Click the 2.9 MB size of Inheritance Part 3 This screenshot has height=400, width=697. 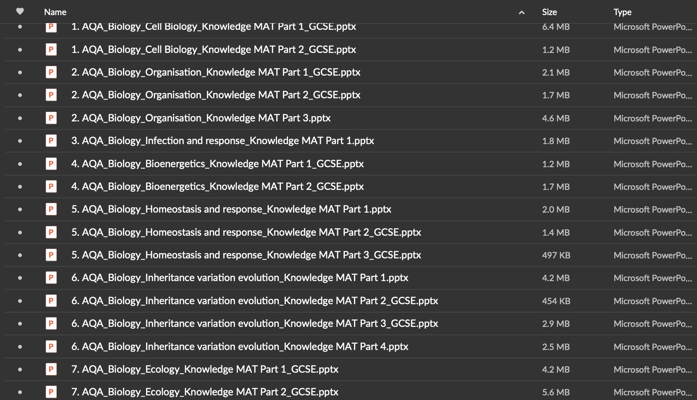tap(556, 324)
